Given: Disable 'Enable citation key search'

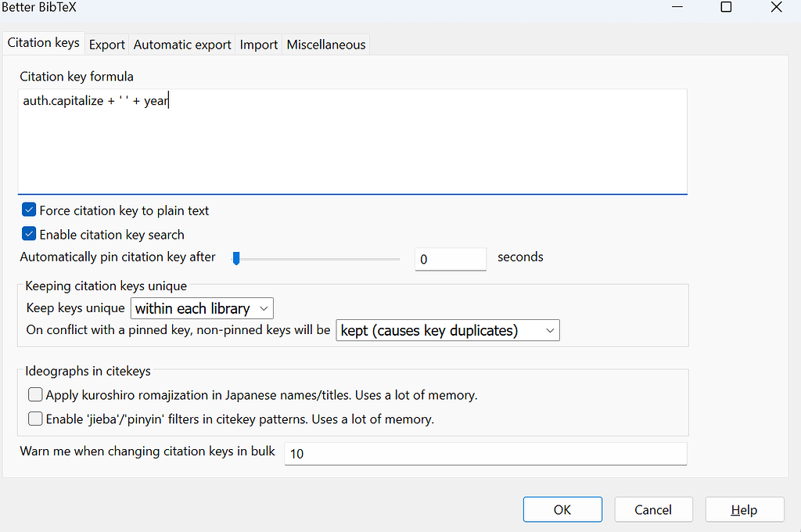Looking at the screenshot, I should click(x=28, y=234).
